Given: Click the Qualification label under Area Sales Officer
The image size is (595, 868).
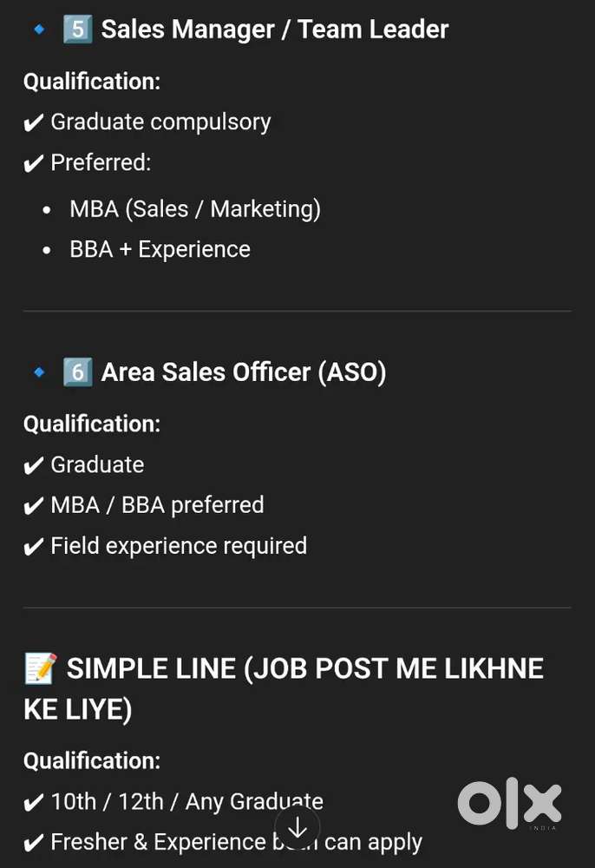Looking at the screenshot, I should click(x=92, y=424).
